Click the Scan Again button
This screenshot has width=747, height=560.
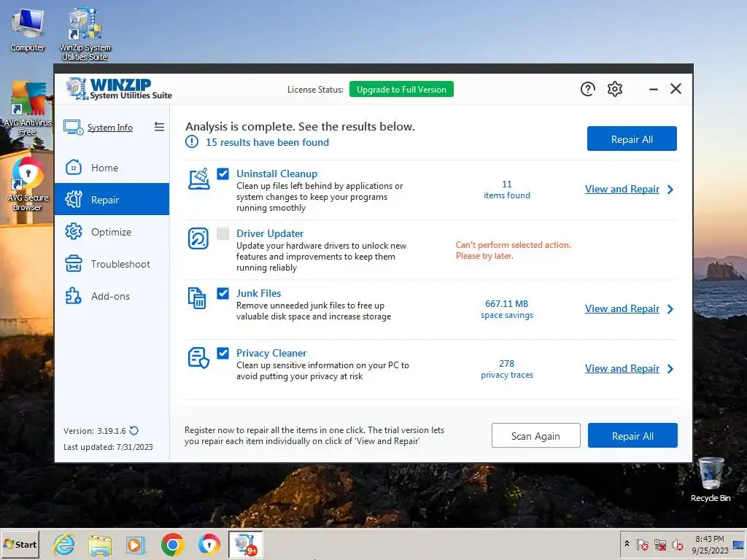(x=535, y=436)
